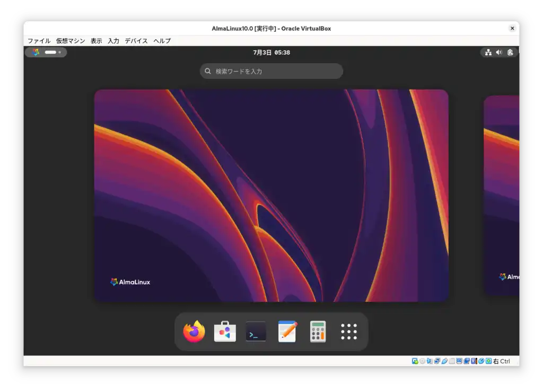The width and height of the screenshot is (543, 392).
Task: Open the Text Editor app
Action: (x=287, y=332)
